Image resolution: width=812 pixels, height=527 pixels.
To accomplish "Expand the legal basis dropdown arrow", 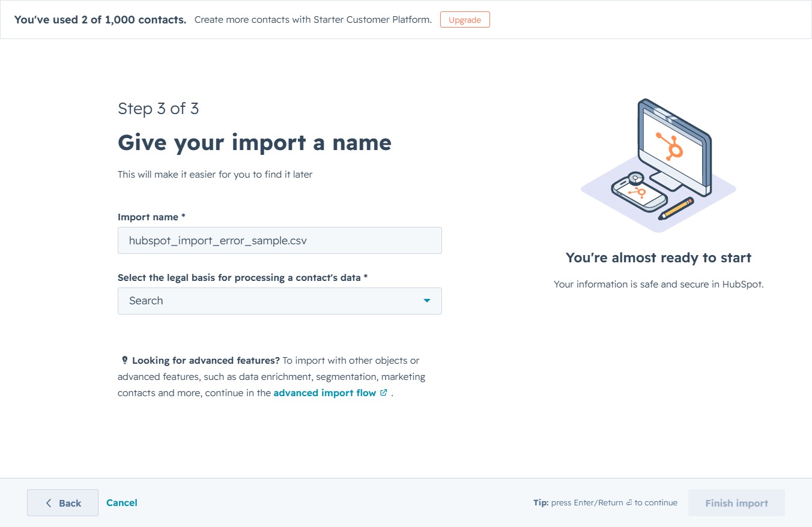I will pos(427,301).
